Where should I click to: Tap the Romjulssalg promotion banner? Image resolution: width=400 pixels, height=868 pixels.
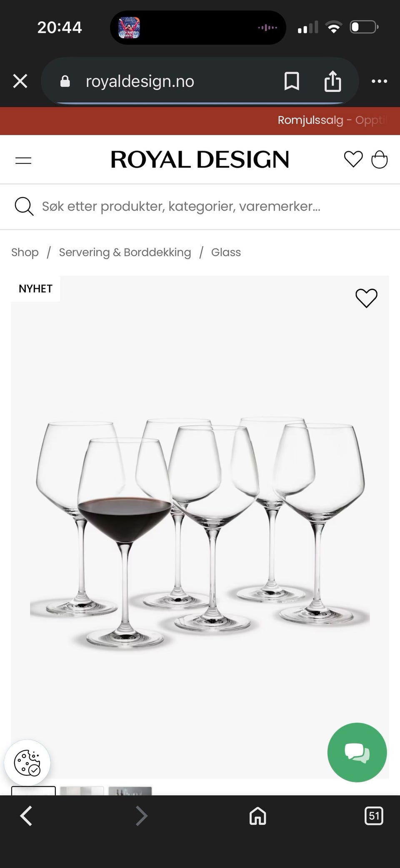pos(200,121)
